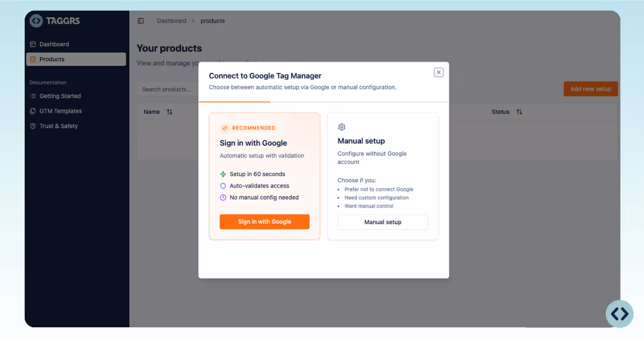
Task: Click the GTM Templates copy icon
Action: (x=33, y=111)
